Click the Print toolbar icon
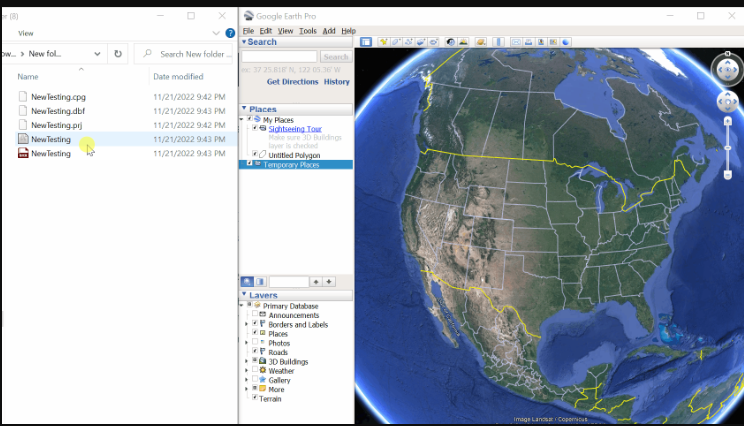The width and height of the screenshot is (744, 426). pyautogui.click(x=528, y=42)
